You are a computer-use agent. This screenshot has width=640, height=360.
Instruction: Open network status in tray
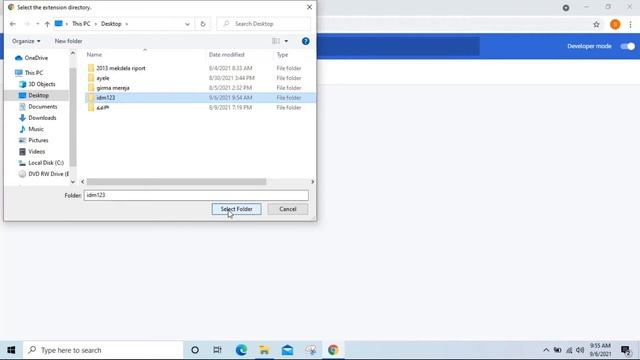point(569,350)
